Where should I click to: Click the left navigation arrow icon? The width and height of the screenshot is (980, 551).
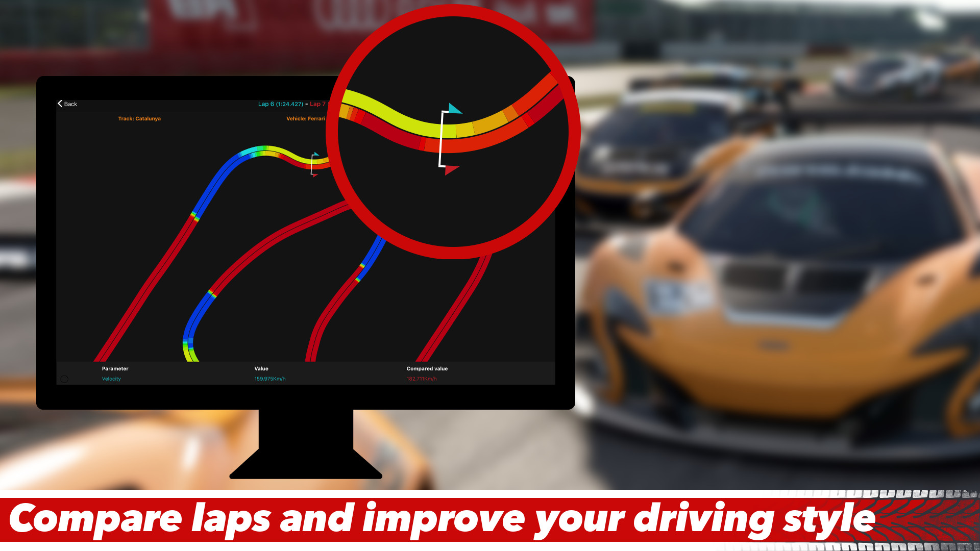click(60, 103)
